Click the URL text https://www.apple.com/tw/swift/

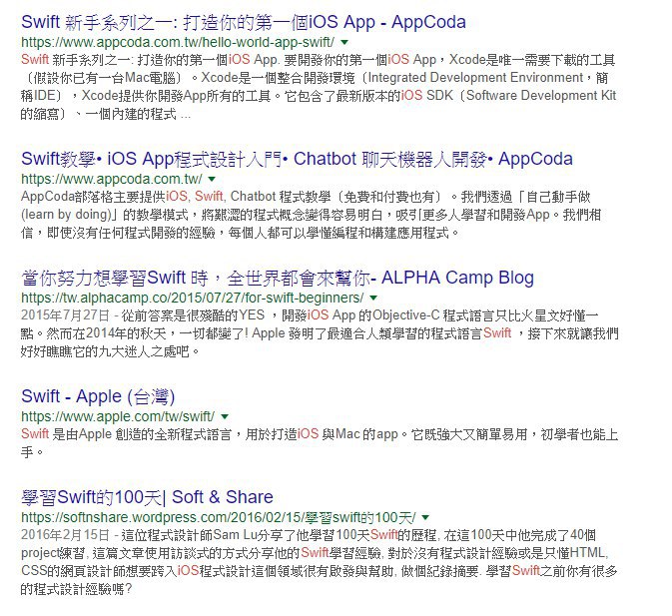tap(118, 416)
